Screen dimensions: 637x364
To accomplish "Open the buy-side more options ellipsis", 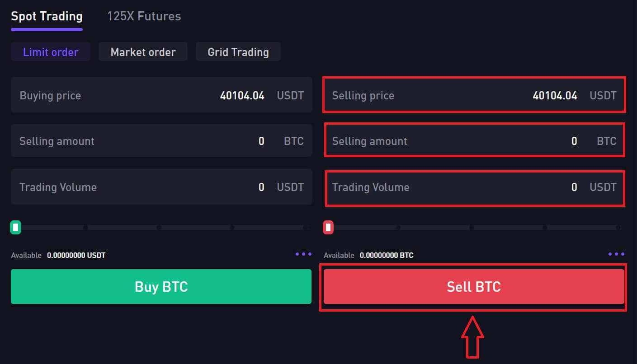I will click(302, 254).
